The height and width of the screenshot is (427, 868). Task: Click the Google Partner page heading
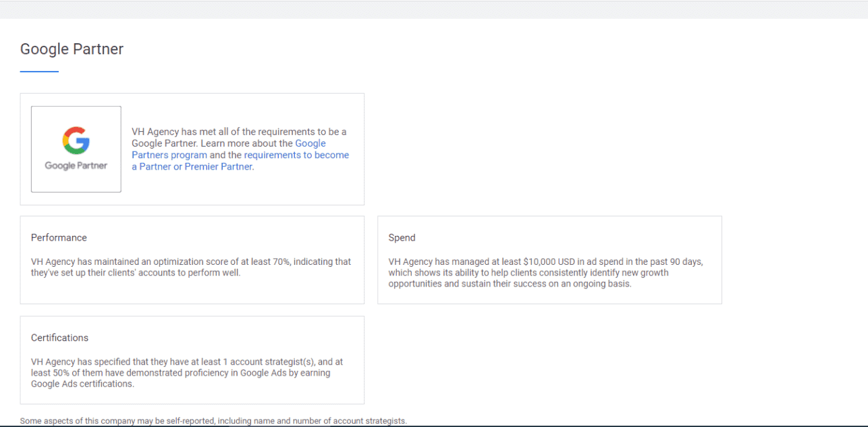(72, 49)
